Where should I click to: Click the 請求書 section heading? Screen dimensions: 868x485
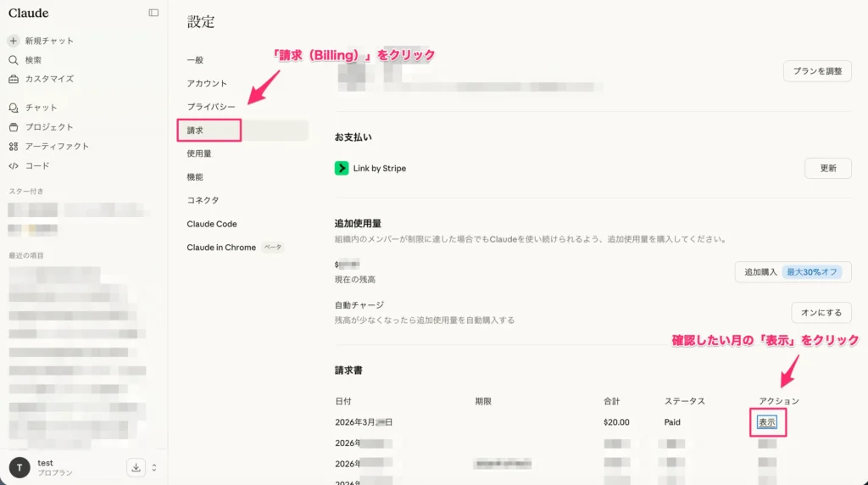348,370
